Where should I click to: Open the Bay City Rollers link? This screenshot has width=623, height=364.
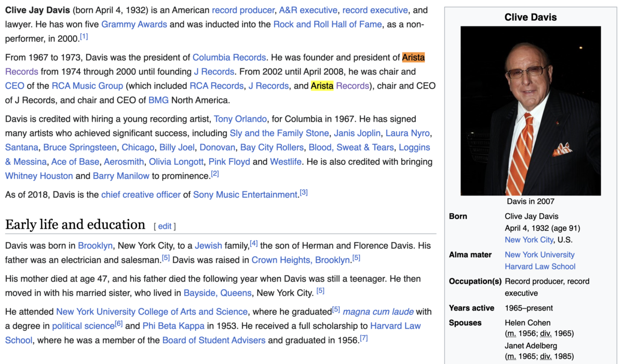point(272,147)
